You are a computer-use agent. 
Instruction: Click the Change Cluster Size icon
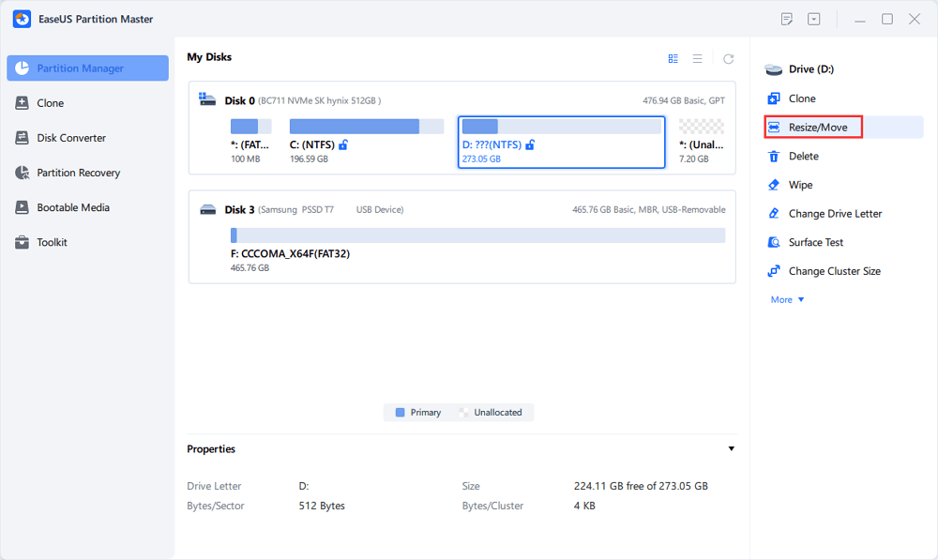pyautogui.click(x=774, y=271)
